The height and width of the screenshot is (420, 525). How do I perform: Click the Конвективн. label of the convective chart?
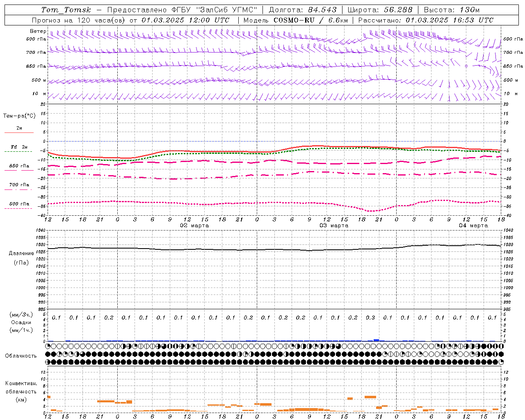[x=21, y=383]
